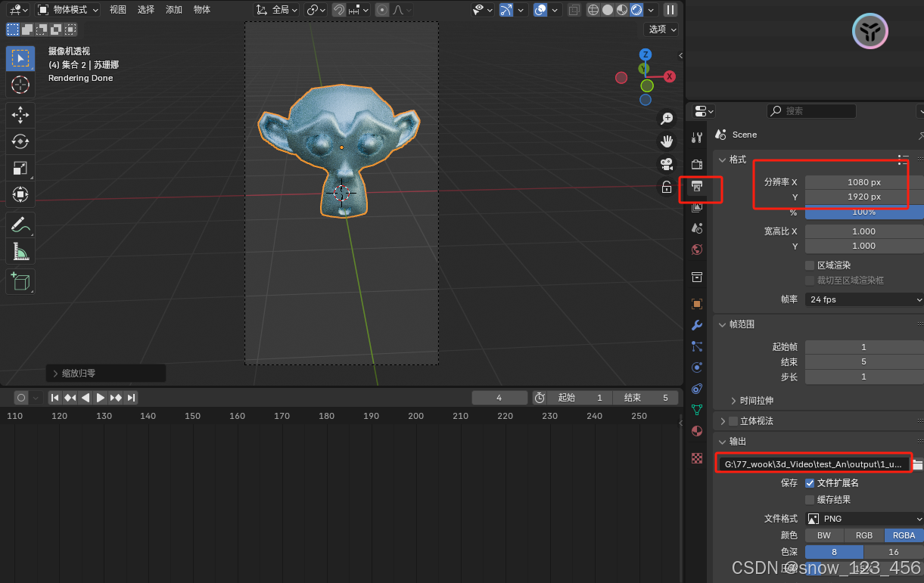The height and width of the screenshot is (583, 924).
Task: Click the hand pan-view button
Action: tap(667, 141)
